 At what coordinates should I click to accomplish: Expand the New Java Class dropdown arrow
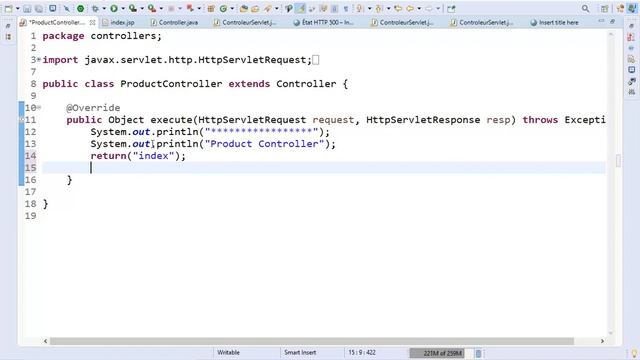point(232,9)
